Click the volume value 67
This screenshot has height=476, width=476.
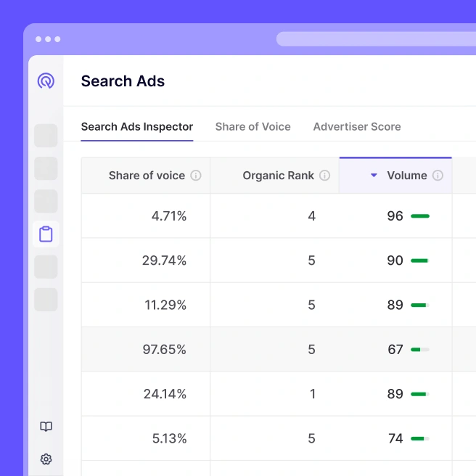point(395,350)
